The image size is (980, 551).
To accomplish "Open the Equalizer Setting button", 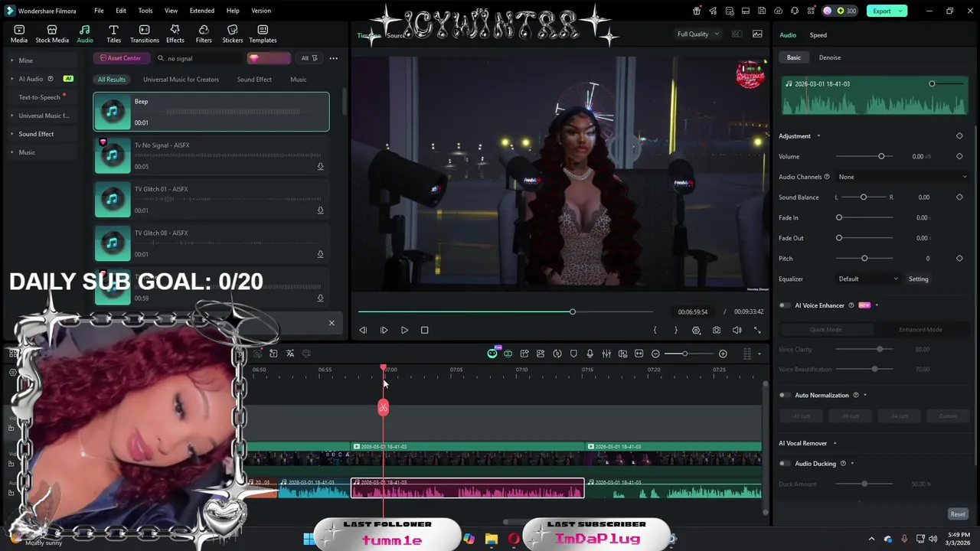I will [919, 279].
